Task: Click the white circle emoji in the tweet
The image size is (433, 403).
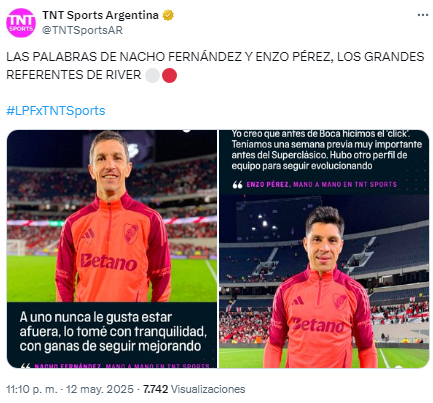Action: [152, 75]
